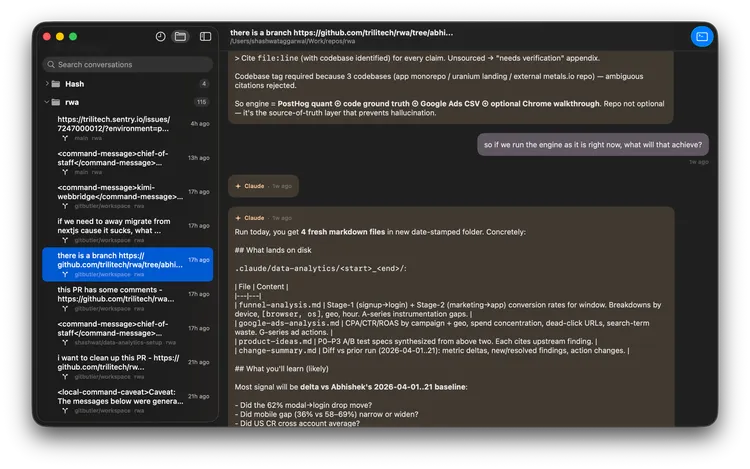Open the local-command-caveat conversation

click(x=127, y=401)
